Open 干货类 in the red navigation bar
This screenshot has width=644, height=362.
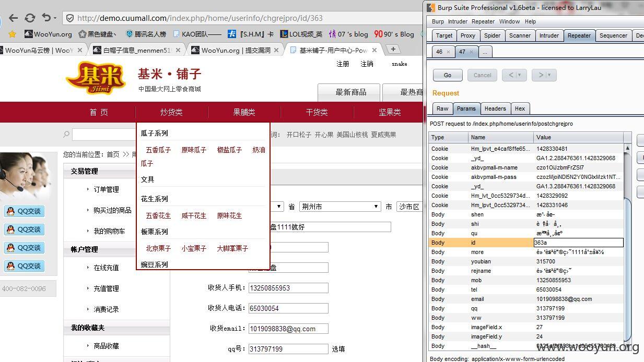(317, 112)
